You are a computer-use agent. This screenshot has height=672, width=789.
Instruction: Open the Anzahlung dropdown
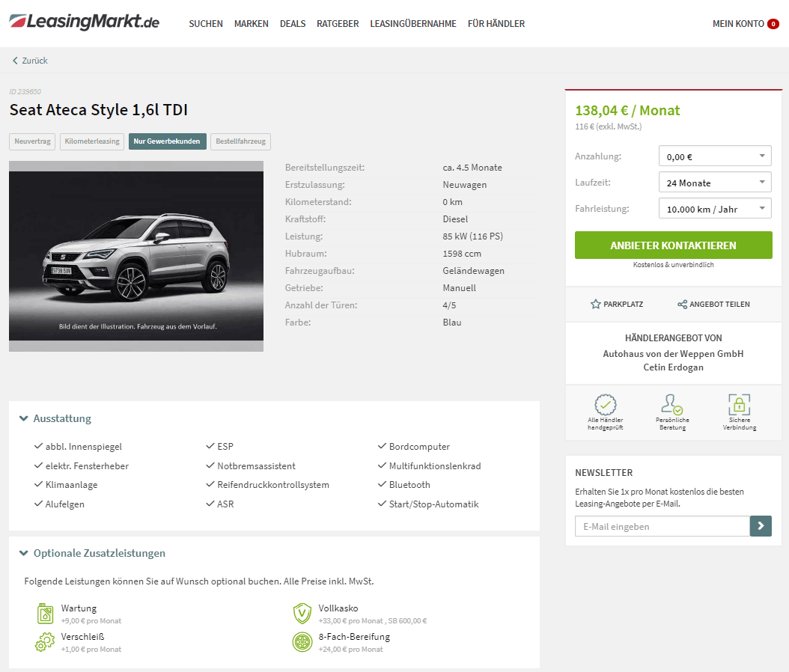[715, 156]
